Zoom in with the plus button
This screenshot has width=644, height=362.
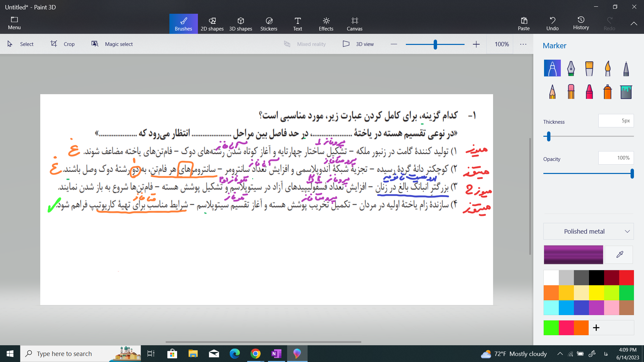click(476, 44)
